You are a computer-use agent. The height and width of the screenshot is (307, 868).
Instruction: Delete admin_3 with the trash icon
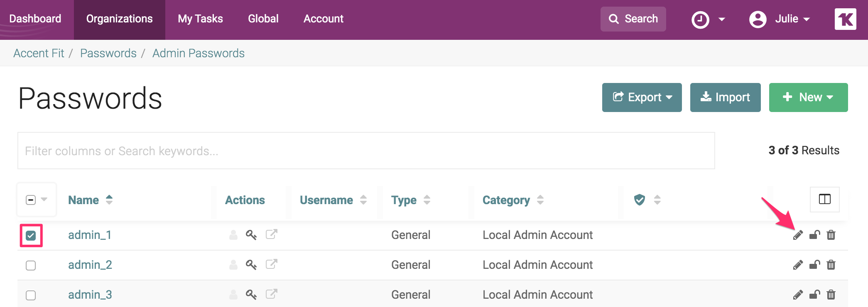pos(831,295)
